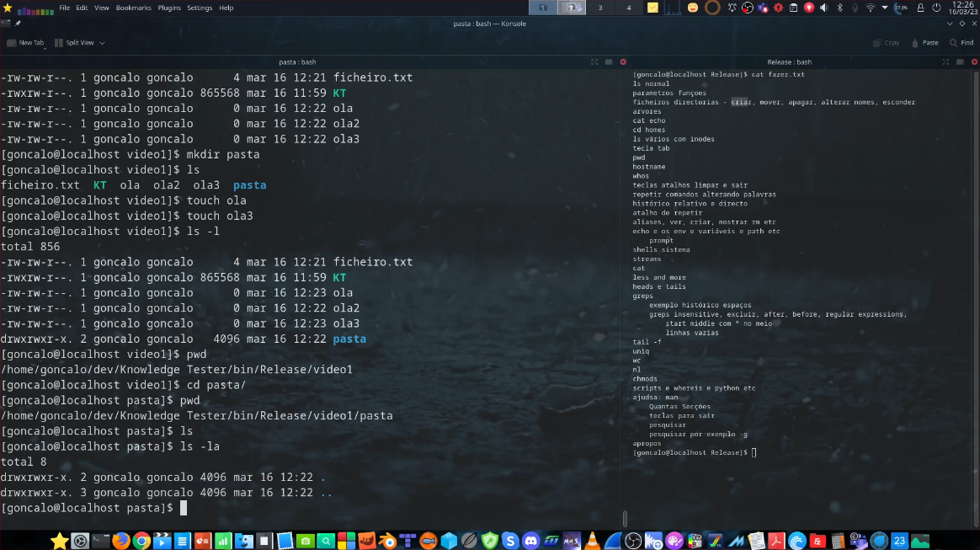
Task: Switch to virtual desktop 3
Action: pos(599,8)
